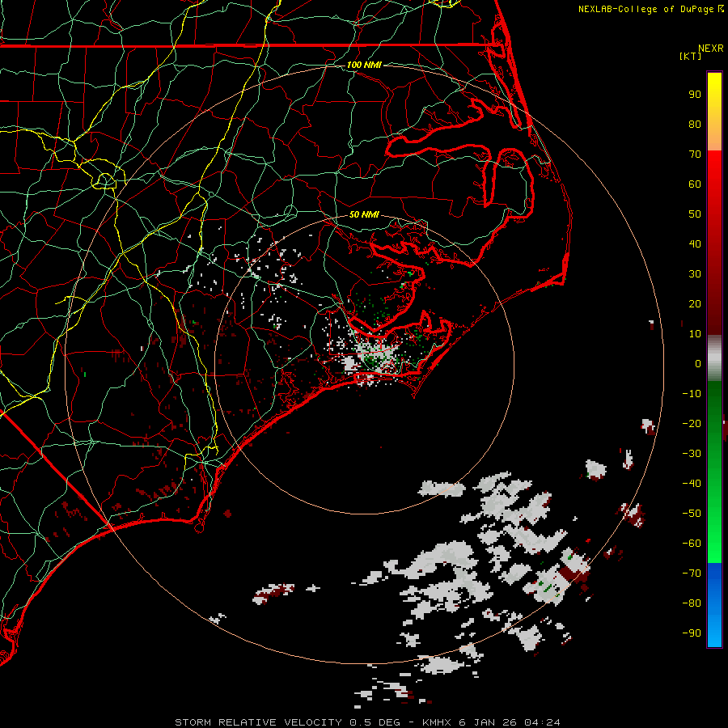Pick the blue segment of the color bar
728x728 pixels.
click(x=714, y=605)
